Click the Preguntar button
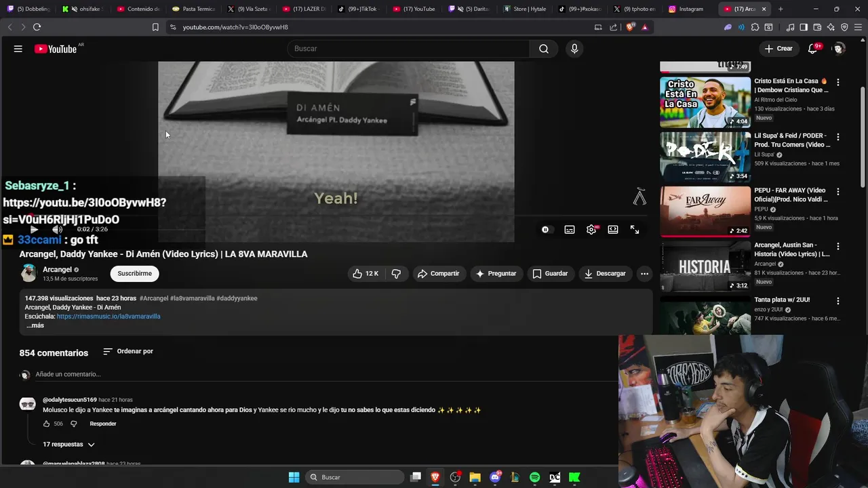Viewport: 868px width, 488px height. (x=496, y=274)
